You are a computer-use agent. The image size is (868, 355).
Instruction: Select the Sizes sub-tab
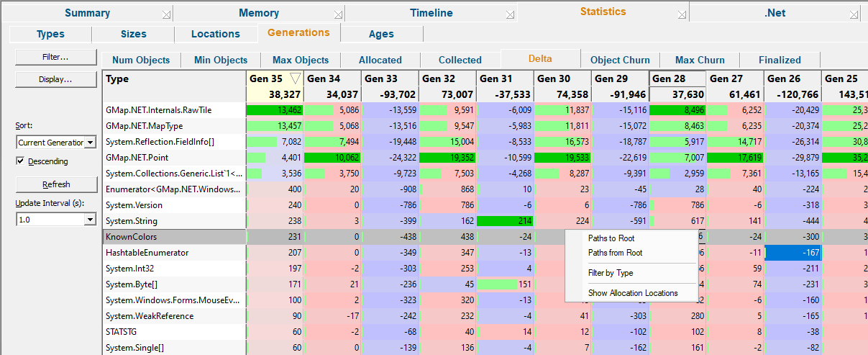pyautogui.click(x=134, y=34)
